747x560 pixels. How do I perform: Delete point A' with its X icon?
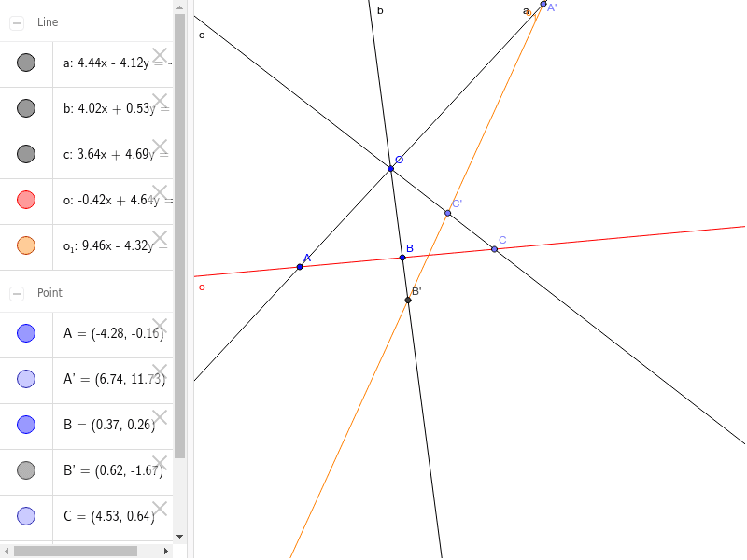tap(160, 371)
